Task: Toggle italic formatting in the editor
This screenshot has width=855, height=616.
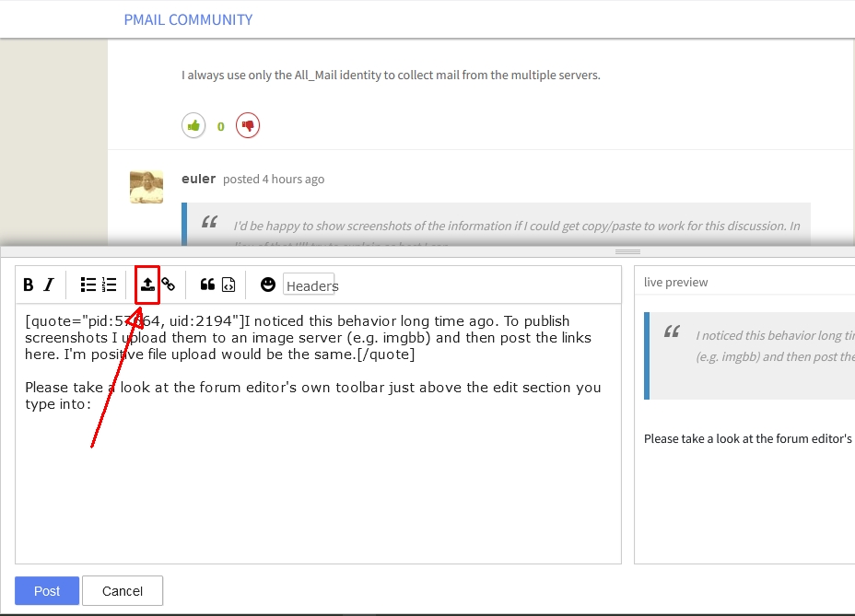Action: click(50, 285)
